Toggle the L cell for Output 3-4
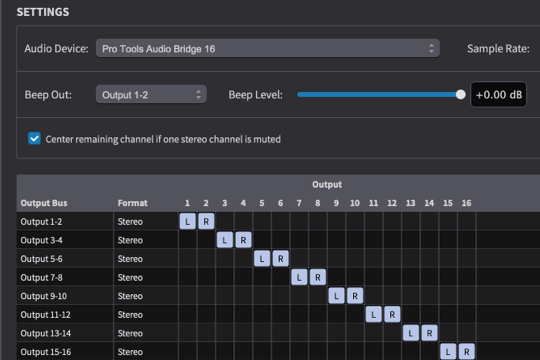 coord(225,240)
